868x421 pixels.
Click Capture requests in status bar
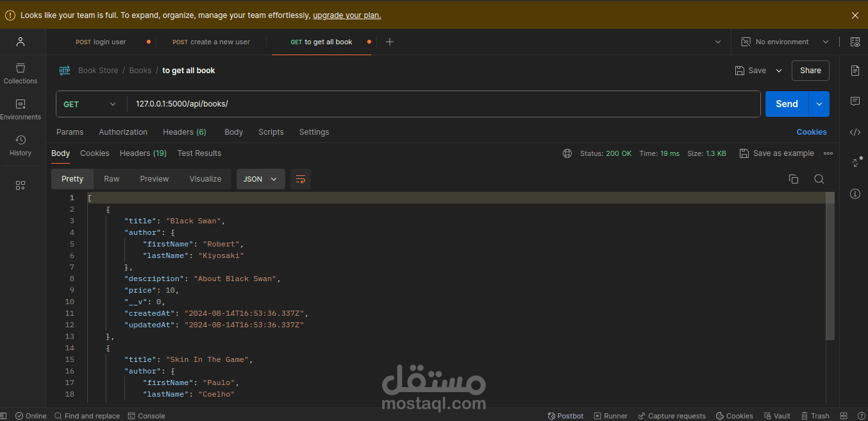(672, 416)
